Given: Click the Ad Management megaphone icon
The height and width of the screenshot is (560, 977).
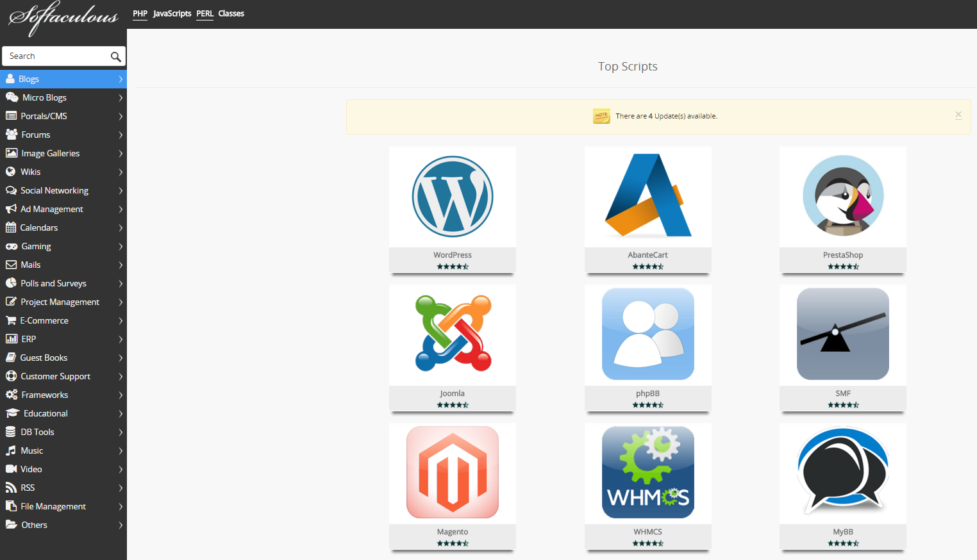Looking at the screenshot, I should tap(11, 209).
